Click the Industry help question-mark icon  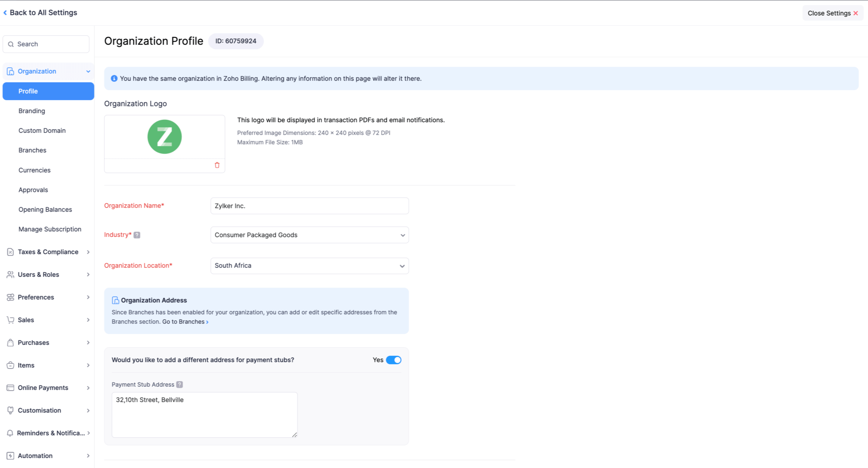point(137,235)
